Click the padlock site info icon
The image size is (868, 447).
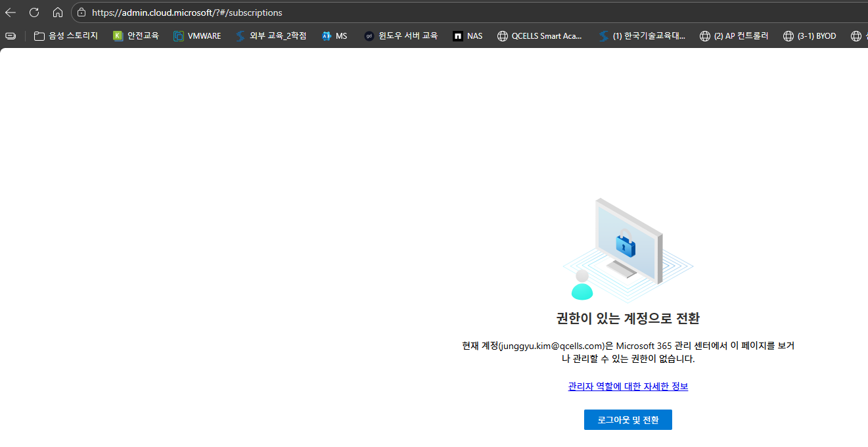[81, 12]
